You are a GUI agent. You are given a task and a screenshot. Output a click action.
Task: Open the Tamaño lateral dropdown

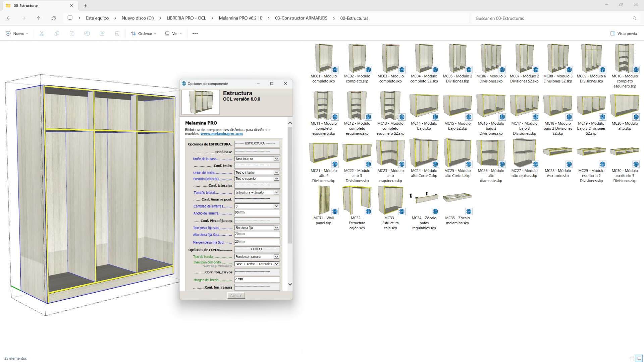click(x=276, y=192)
